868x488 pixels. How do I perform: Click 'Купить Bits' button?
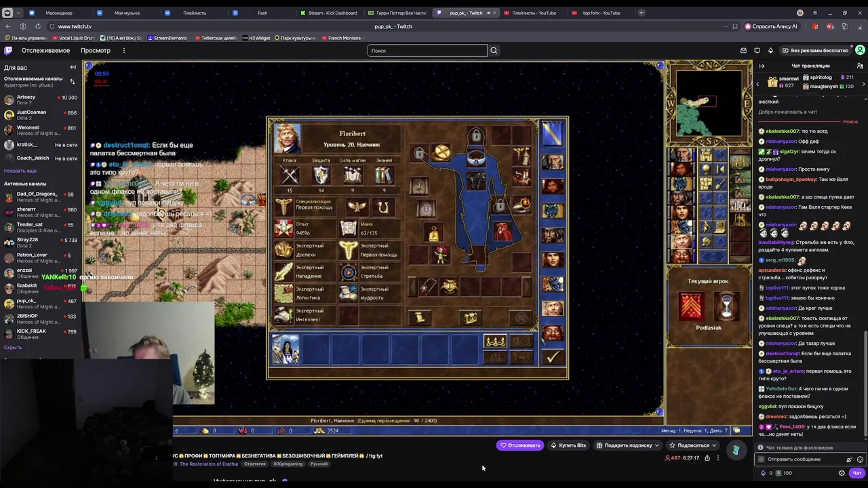point(568,445)
